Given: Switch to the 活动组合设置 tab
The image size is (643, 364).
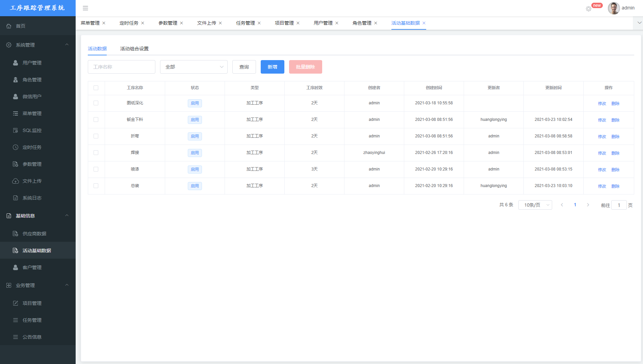Looking at the screenshot, I should coord(134,49).
